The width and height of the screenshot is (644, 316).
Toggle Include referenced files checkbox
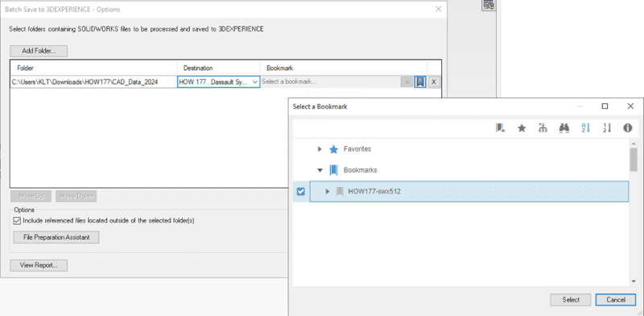click(x=17, y=221)
